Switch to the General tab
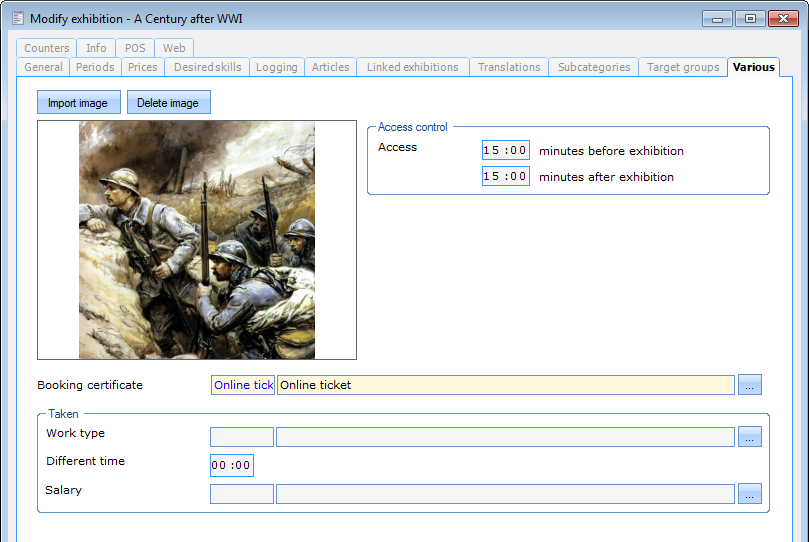Viewport: 809px width, 542px height. pos(43,67)
